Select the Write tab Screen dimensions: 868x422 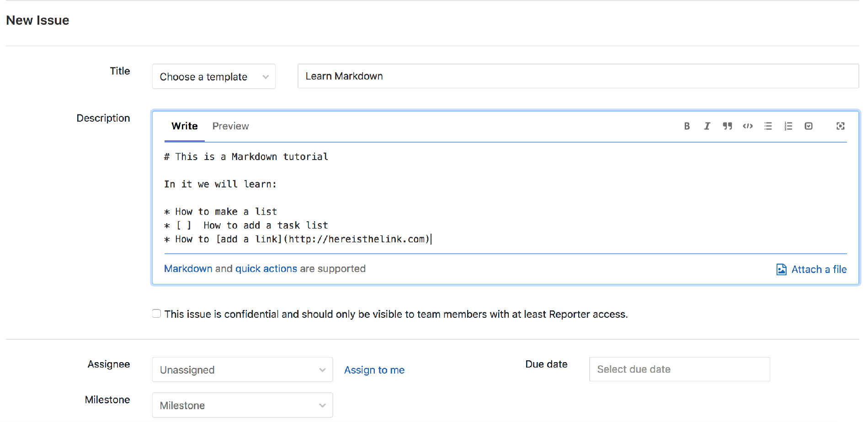184,126
